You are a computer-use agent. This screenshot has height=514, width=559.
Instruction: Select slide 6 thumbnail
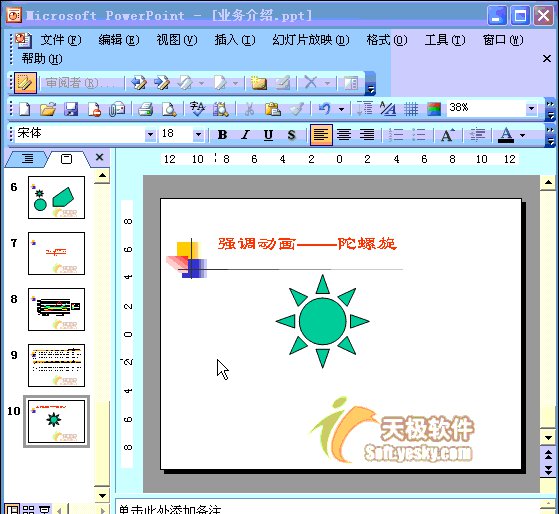[56, 197]
